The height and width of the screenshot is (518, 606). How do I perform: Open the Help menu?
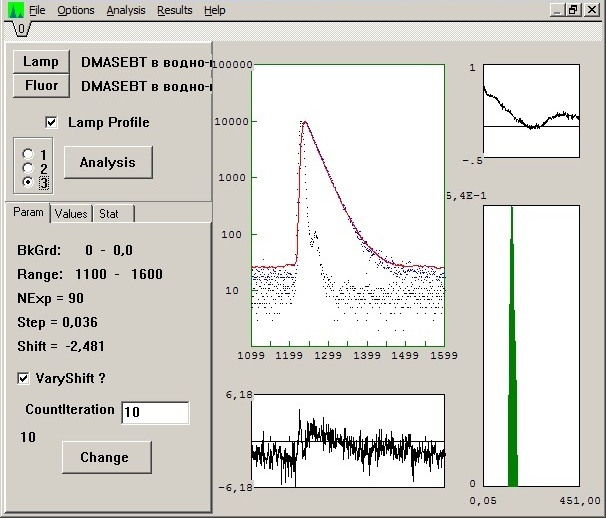coord(215,10)
